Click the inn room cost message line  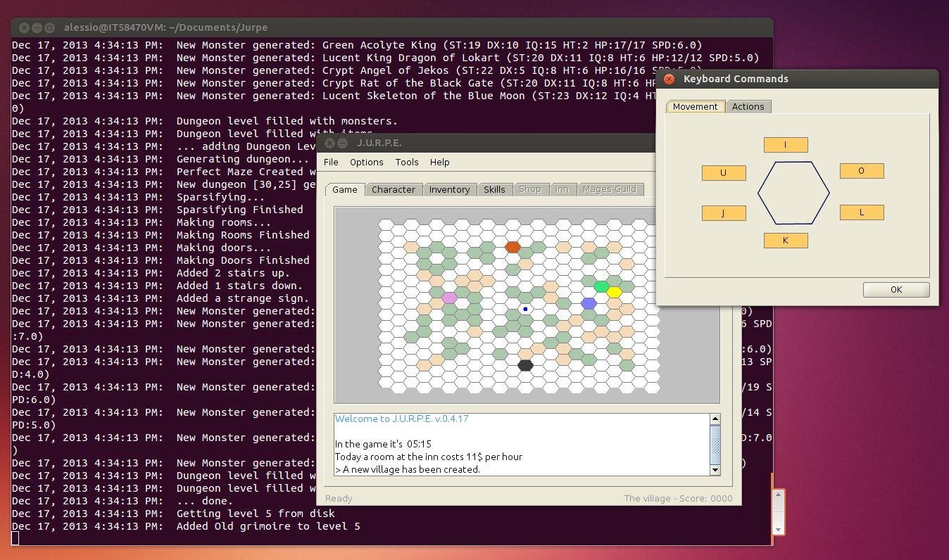[x=428, y=457]
